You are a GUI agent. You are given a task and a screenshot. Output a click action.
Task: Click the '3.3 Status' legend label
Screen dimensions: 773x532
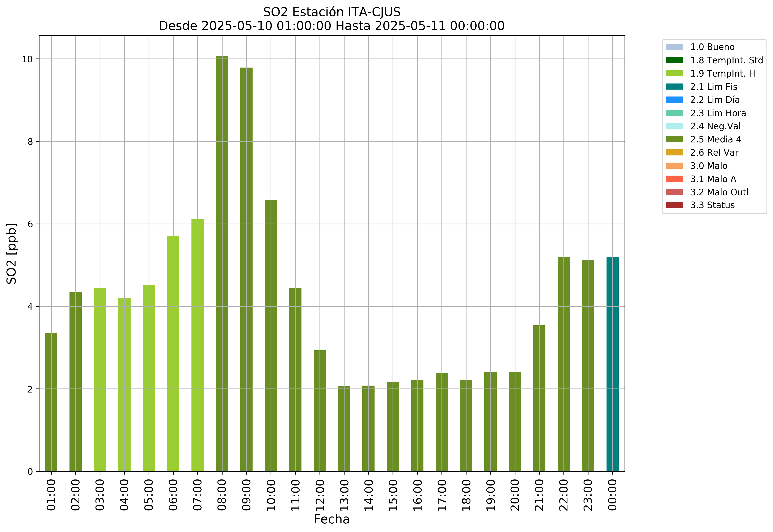[712, 205]
